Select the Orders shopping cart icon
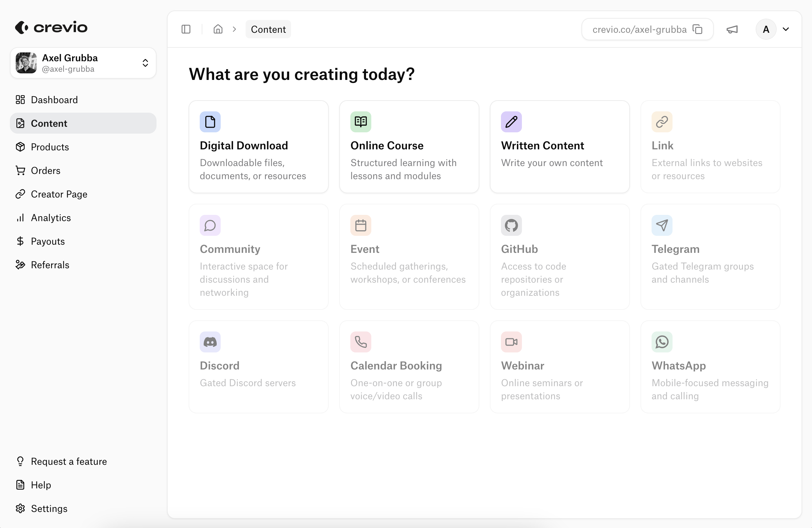Screen dimensions: 812x528 (20, 170)
